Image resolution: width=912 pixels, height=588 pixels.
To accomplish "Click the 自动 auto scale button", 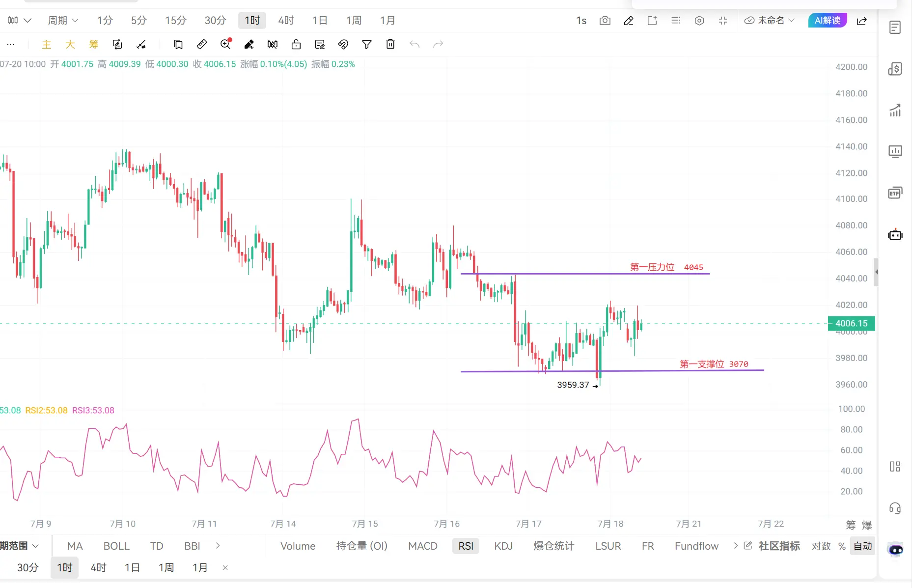I will [863, 546].
